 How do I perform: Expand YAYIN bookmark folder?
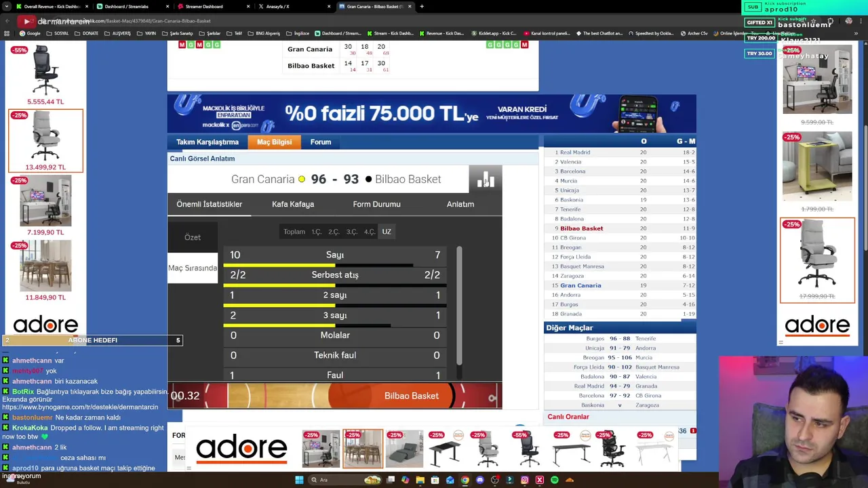[147, 33]
